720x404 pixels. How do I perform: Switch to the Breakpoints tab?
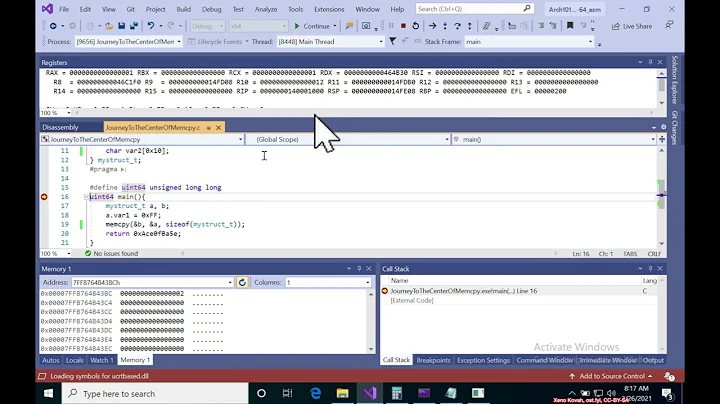click(433, 360)
